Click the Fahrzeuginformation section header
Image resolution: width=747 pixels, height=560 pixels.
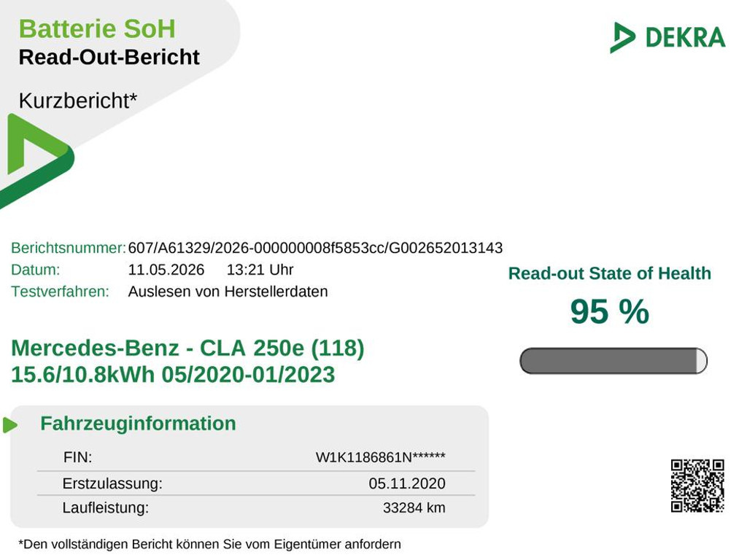[x=138, y=424]
